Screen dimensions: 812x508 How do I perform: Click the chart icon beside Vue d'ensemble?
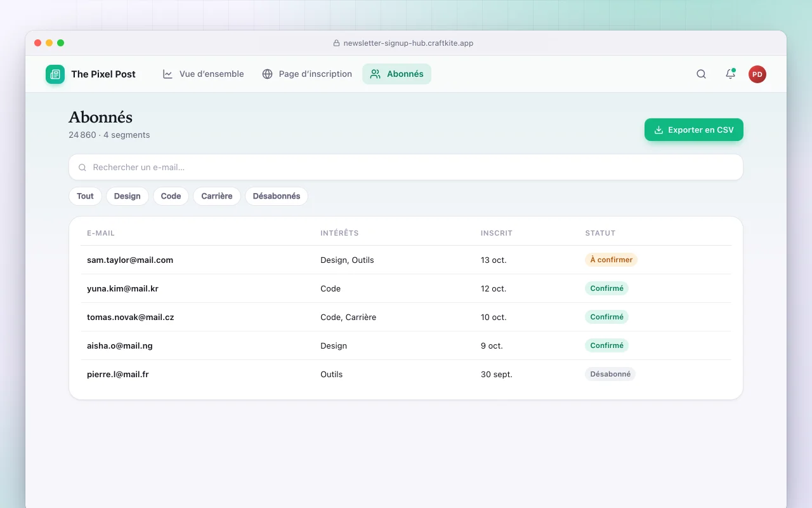tap(167, 74)
